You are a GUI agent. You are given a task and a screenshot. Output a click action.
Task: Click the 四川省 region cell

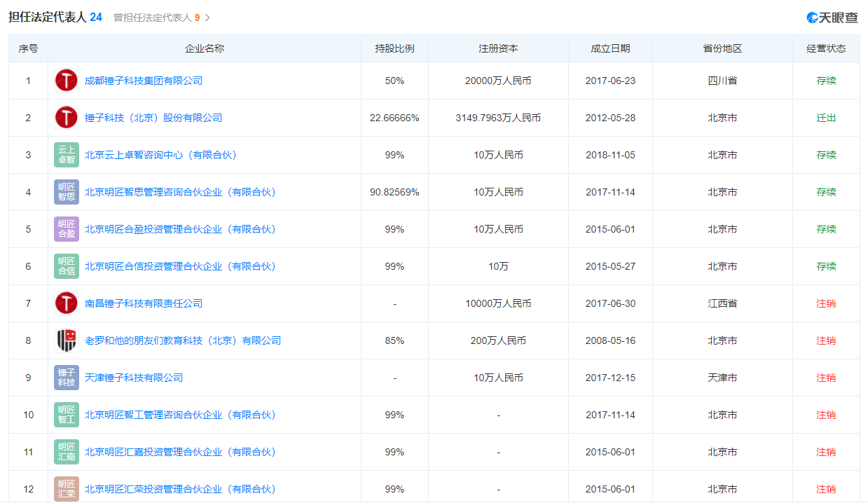coord(722,81)
